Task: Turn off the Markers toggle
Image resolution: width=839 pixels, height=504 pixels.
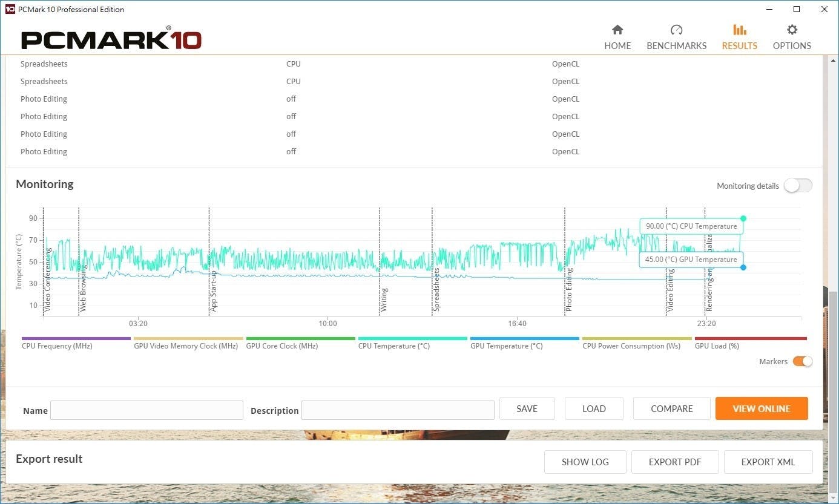Action: tap(802, 361)
